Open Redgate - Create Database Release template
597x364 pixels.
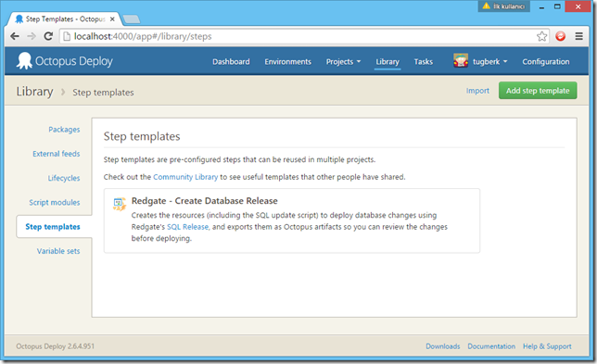click(x=205, y=200)
